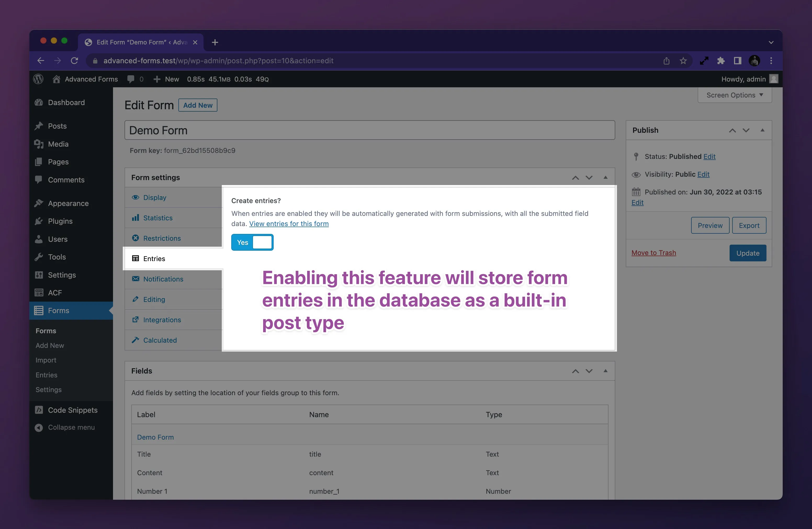Open the comments bubble in admin bar
The width and height of the screenshot is (812, 529).
131,79
